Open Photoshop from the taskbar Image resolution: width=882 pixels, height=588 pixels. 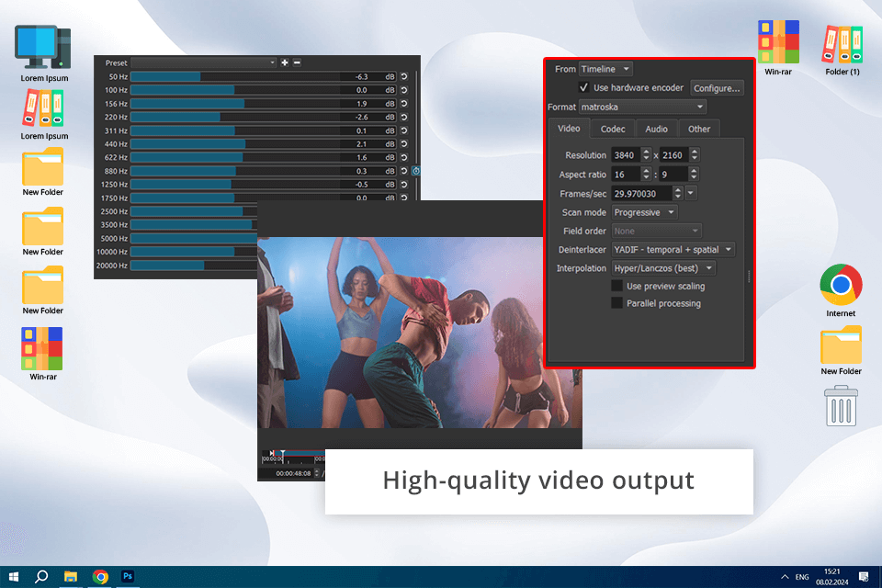tap(128, 577)
